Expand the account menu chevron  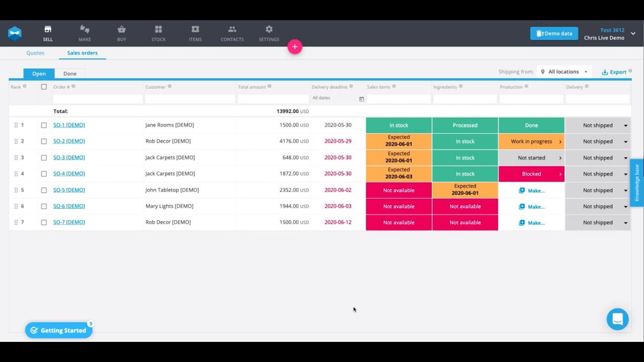[633, 34]
